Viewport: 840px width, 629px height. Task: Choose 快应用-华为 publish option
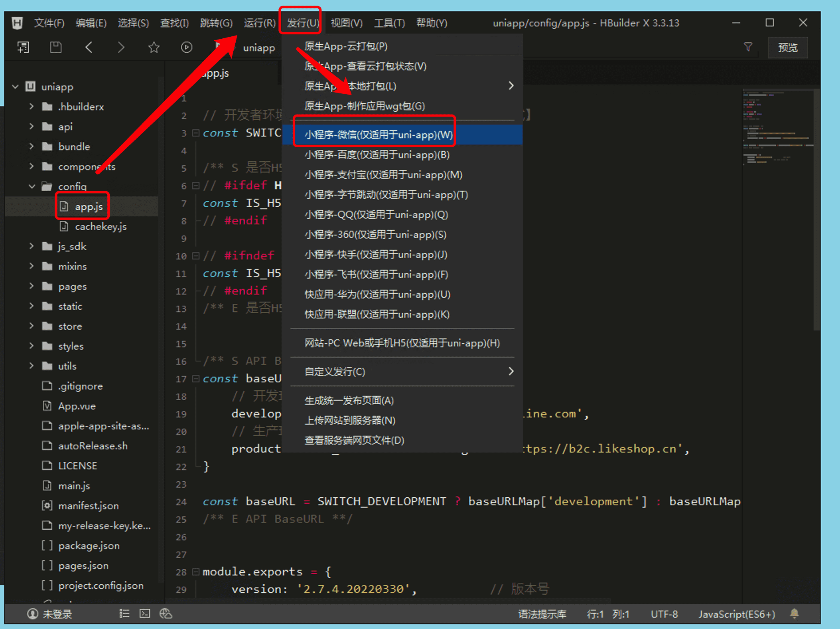pos(402,294)
